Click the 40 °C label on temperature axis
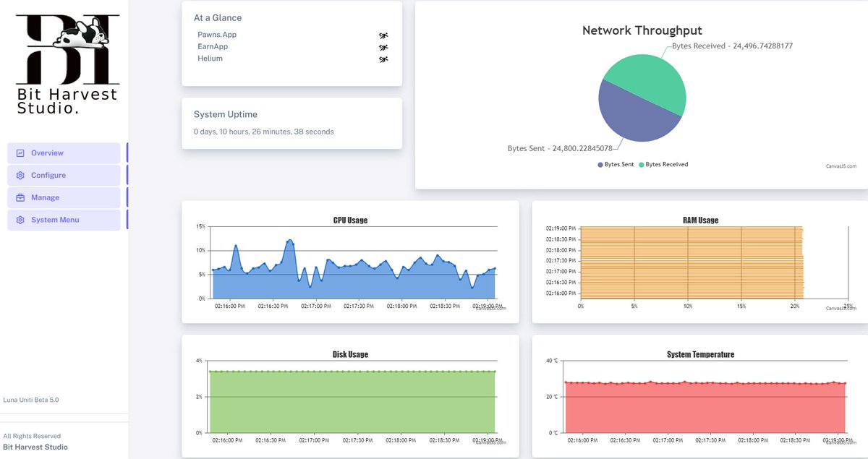Viewport: 868px width, 459px height. (553, 361)
